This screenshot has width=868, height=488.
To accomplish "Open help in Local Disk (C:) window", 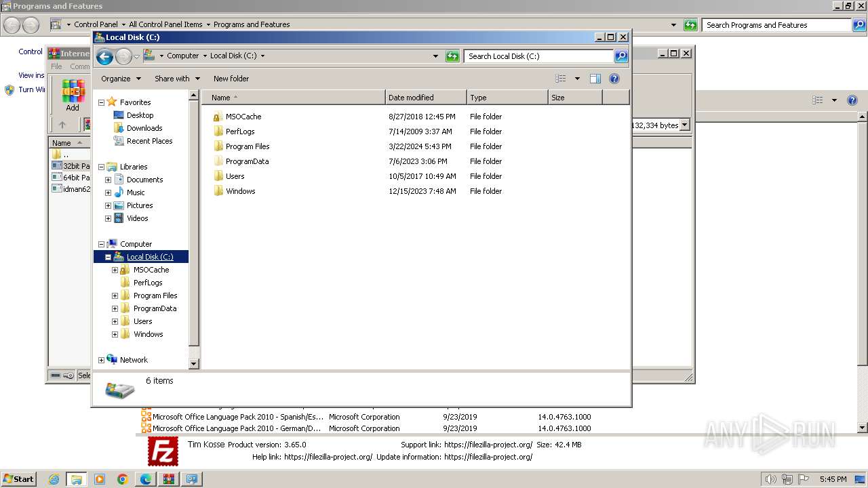I will (x=614, y=79).
